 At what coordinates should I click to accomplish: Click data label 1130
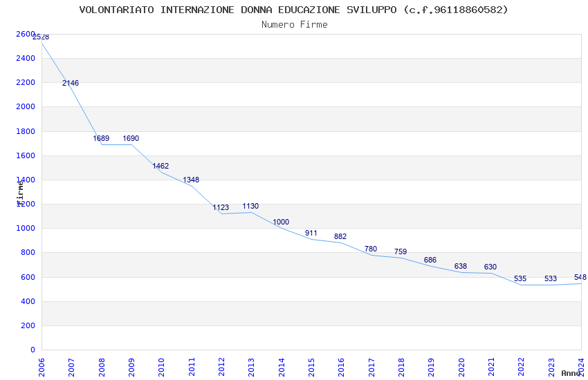(250, 207)
